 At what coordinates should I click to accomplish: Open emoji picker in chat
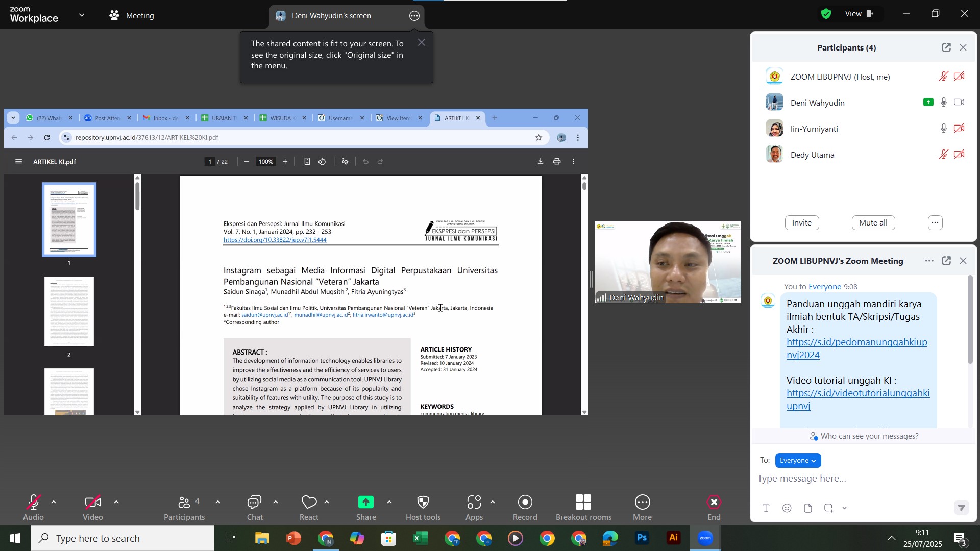(x=787, y=508)
